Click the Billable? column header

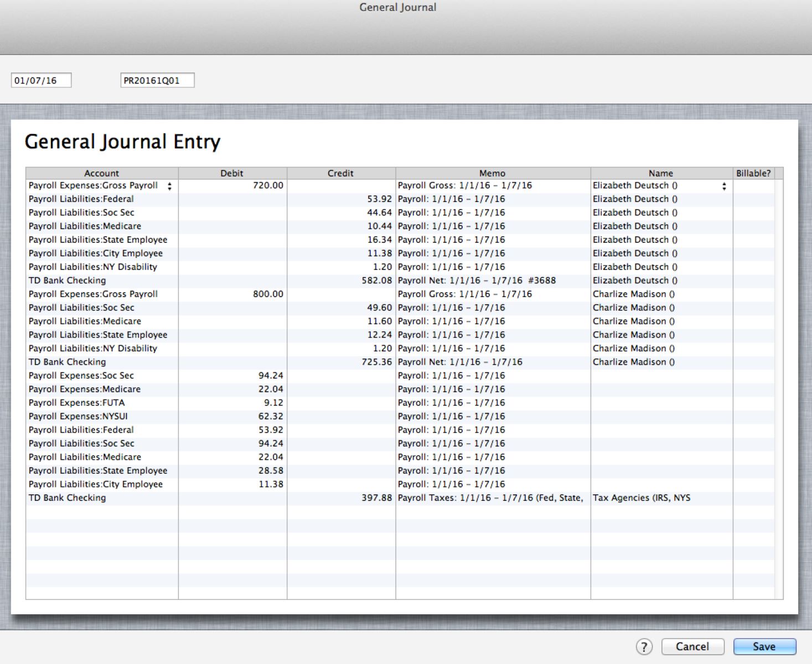pos(753,173)
